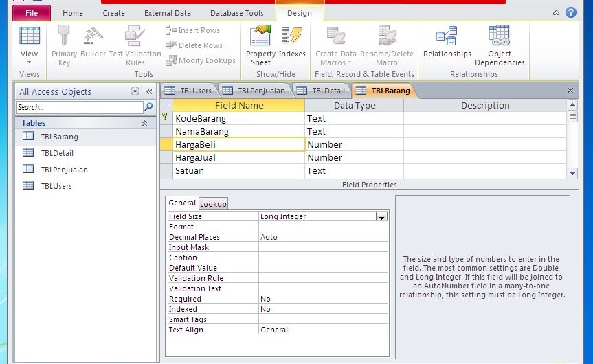Viewport: 593px width, 364px height.
Task: Open the File tab
Action: [32, 13]
